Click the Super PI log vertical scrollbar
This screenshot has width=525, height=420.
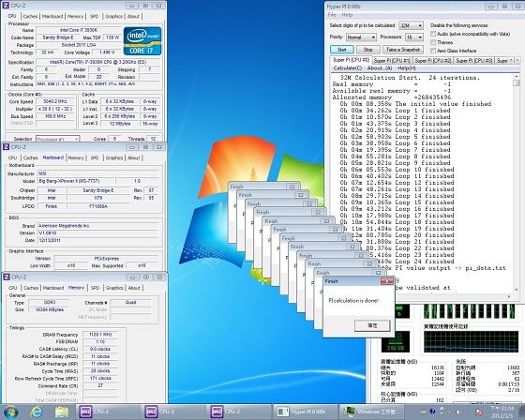pyautogui.click(x=516, y=183)
